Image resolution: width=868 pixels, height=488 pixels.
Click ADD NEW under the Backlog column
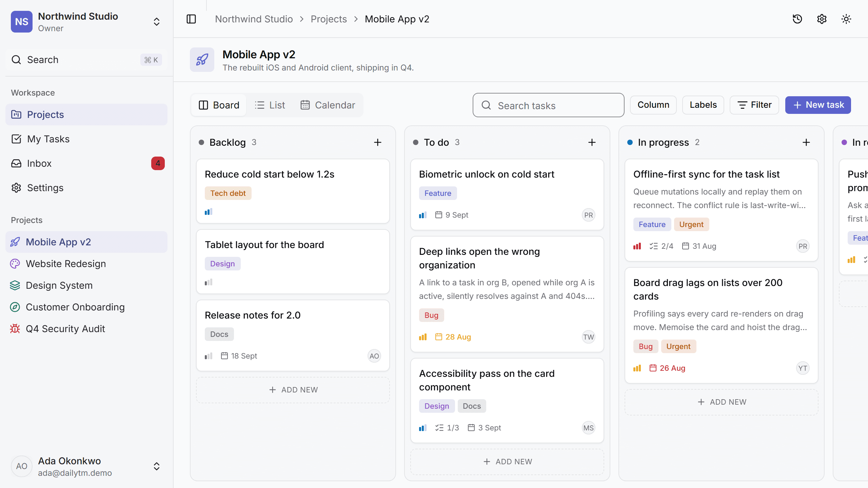[x=293, y=390]
